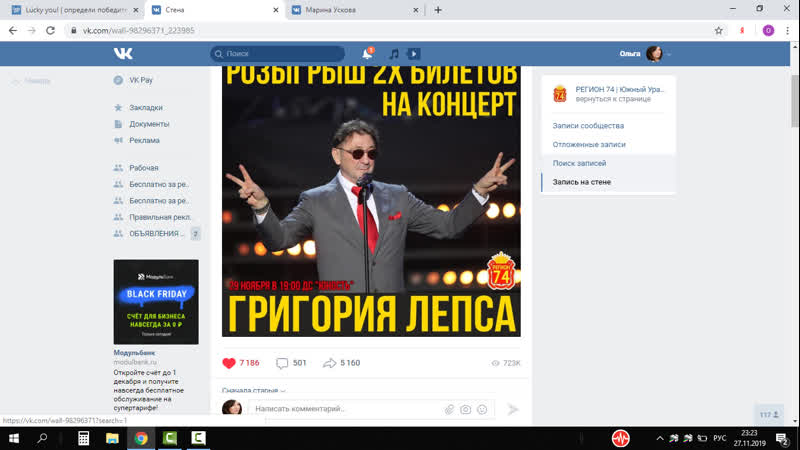Open File Explorer in taskbar
The image size is (800, 450).
pyautogui.click(x=112, y=438)
